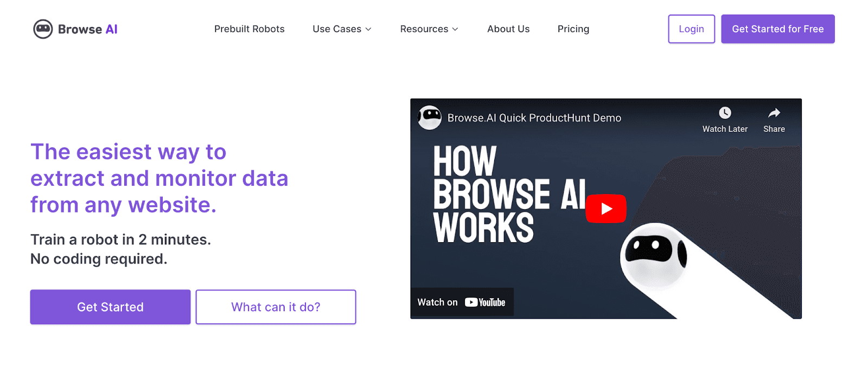The width and height of the screenshot is (868, 366).
Task: Click the Browse AI robot logo icon
Action: 43,29
